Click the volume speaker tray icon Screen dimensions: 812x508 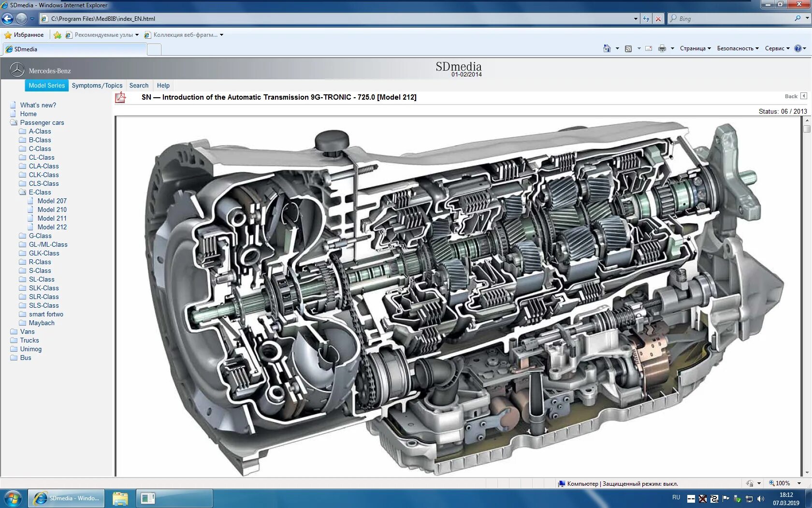[x=761, y=498]
